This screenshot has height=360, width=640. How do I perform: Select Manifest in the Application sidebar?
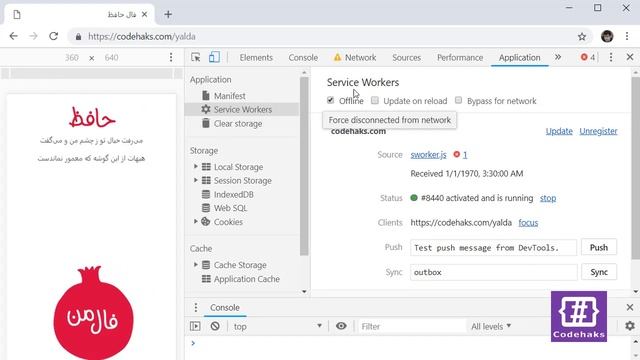[229, 96]
